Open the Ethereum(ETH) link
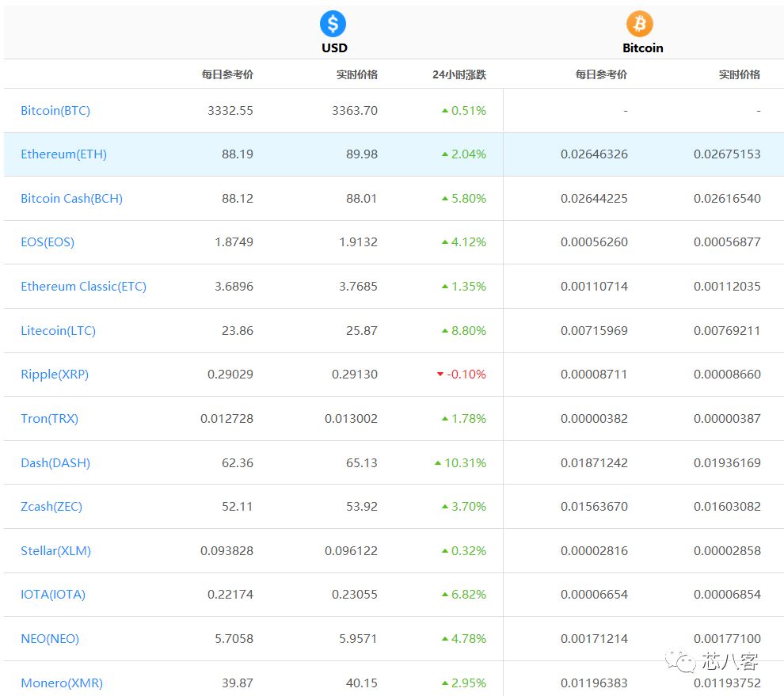The height and width of the screenshot is (696, 784). point(64,154)
